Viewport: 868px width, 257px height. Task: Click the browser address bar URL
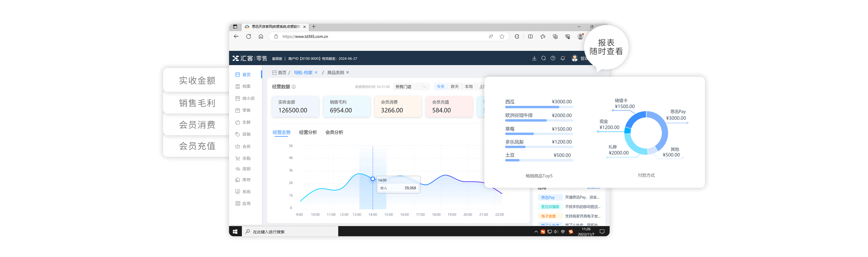click(x=305, y=36)
